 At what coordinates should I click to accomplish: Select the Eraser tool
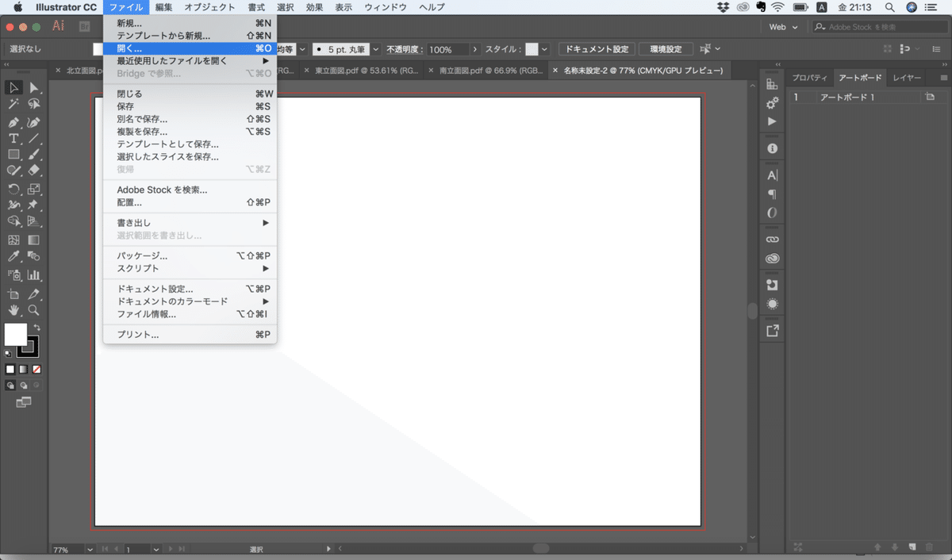coord(33,170)
